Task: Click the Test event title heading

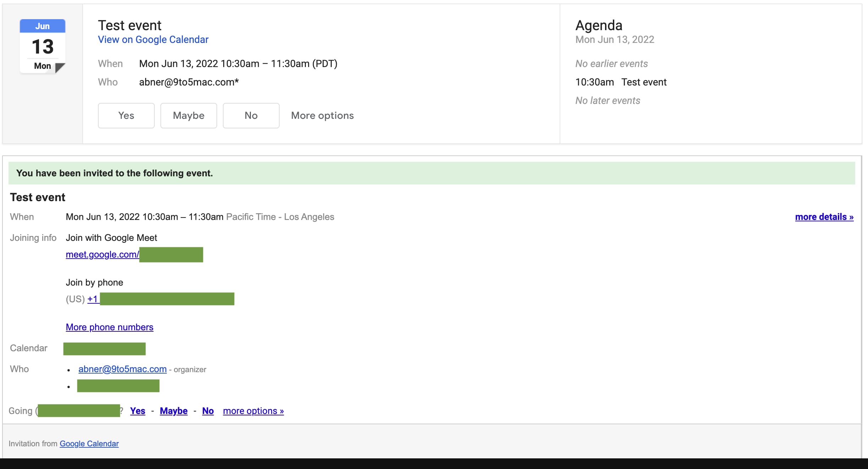Action: (130, 26)
